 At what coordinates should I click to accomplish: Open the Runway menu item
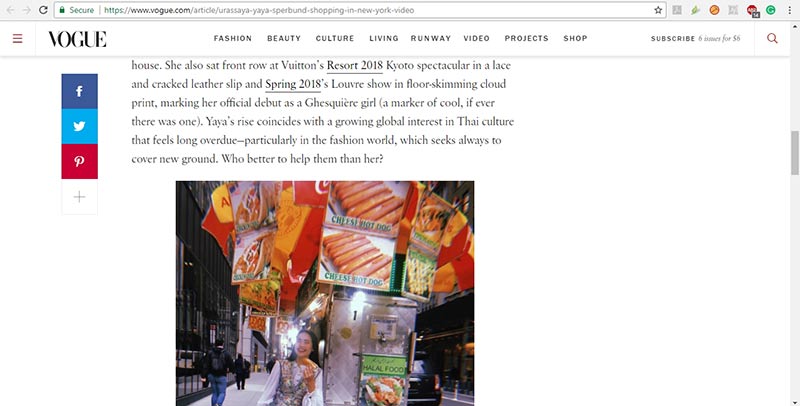click(431, 38)
